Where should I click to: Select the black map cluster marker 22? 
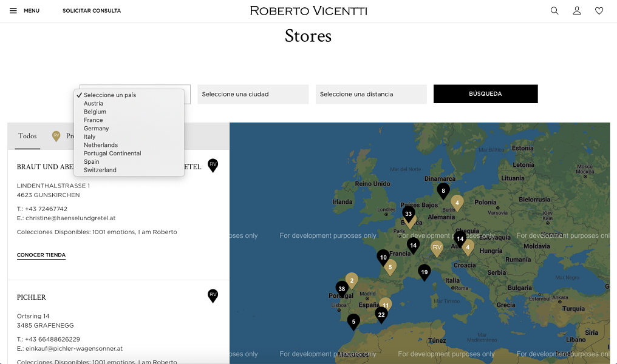(x=381, y=315)
